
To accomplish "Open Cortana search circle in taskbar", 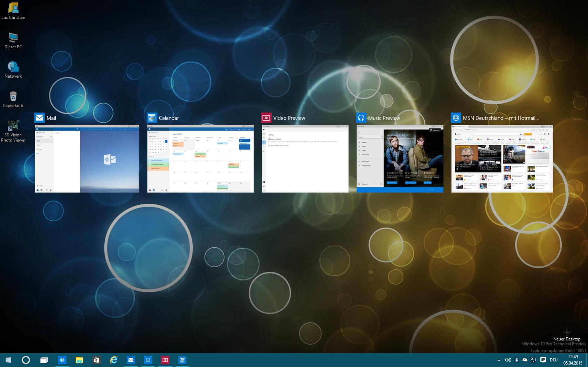I will coord(26,360).
